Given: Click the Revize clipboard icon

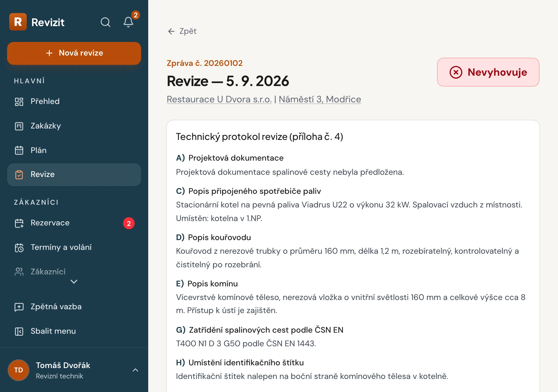Looking at the screenshot, I should tap(19, 174).
